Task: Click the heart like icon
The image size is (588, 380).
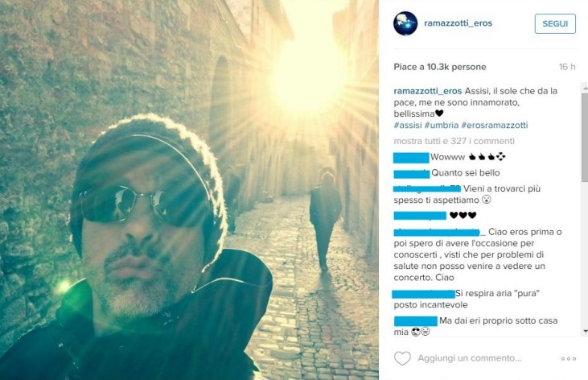Action: (402, 358)
